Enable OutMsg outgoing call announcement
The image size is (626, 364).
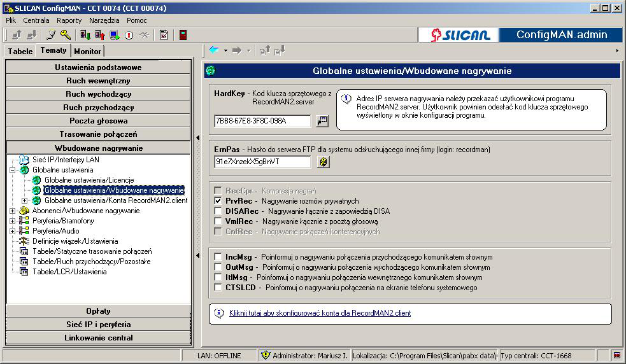218,267
